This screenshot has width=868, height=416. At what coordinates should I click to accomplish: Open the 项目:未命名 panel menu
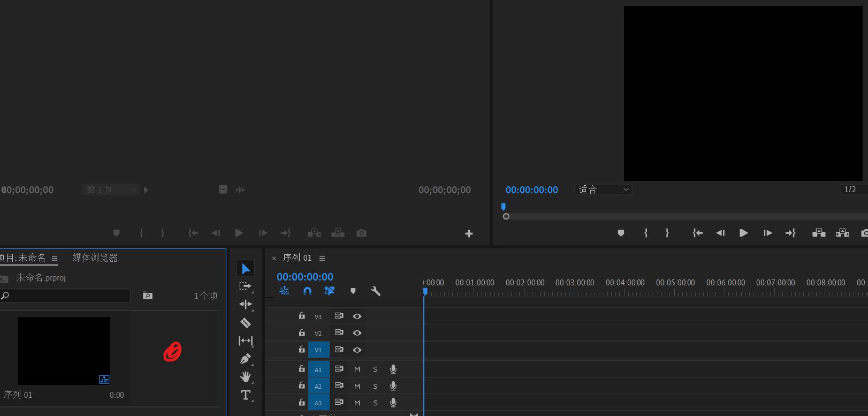click(x=55, y=258)
